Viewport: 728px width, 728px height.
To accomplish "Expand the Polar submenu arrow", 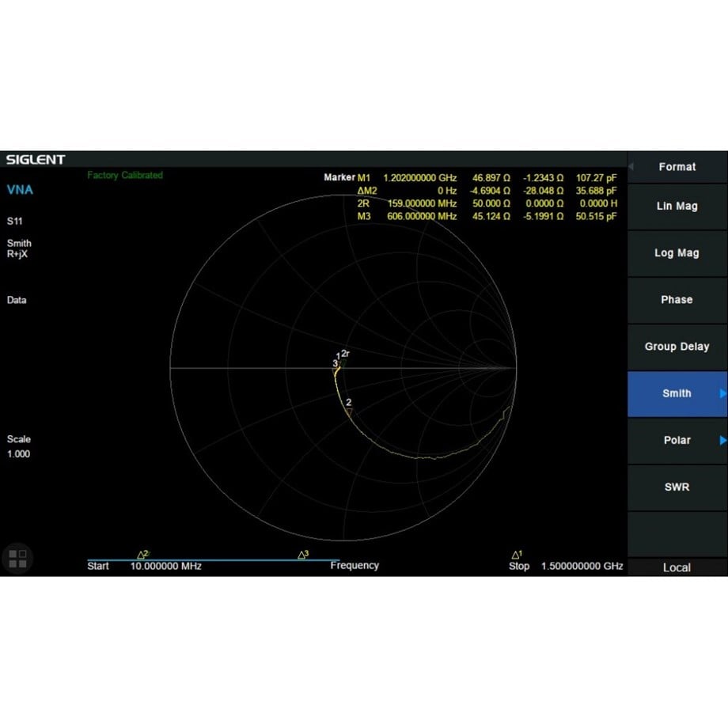I will click(x=722, y=441).
